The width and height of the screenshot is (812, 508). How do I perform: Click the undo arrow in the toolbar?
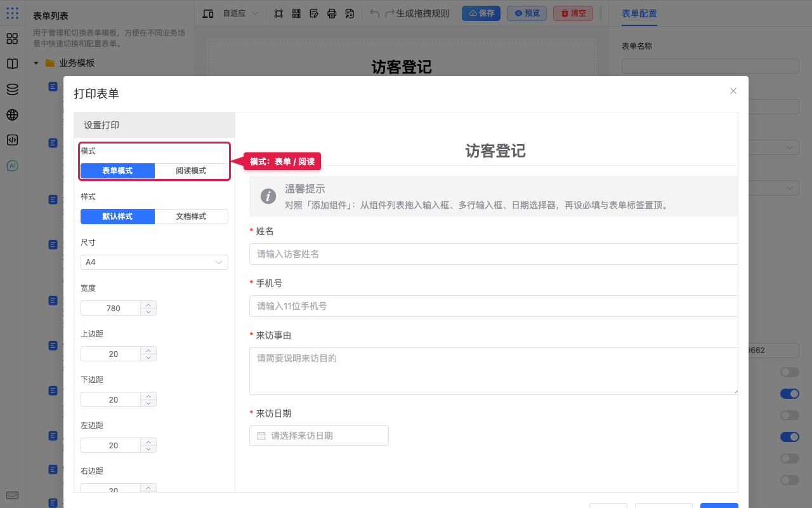click(x=375, y=13)
